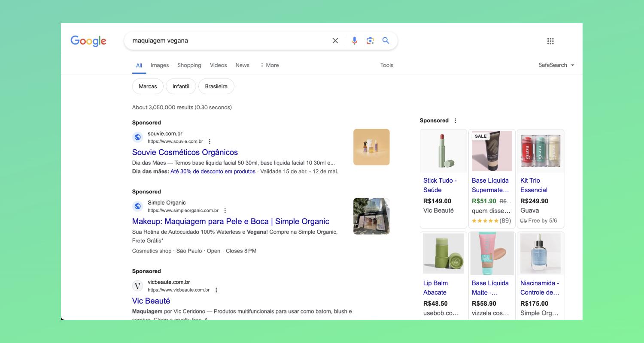The height and width of the screenshot is (343, 644).
Task: Select the Brasileira filter chip
Action: (216, 86)
